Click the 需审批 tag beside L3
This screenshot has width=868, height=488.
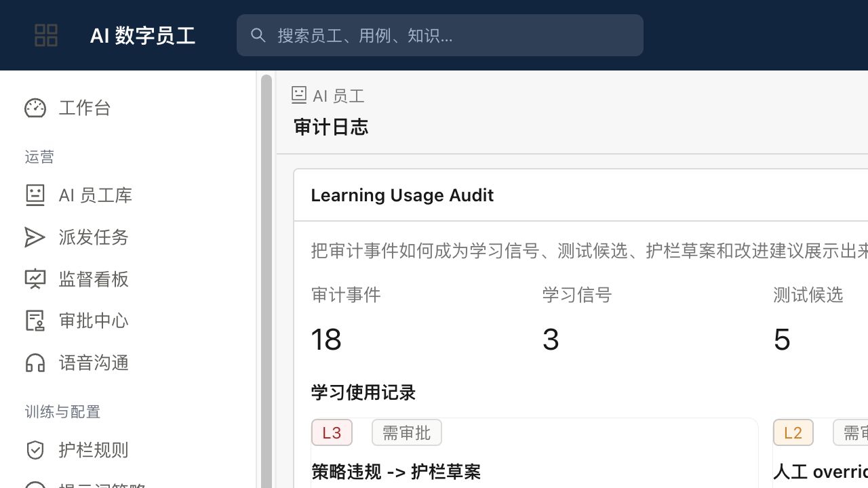pos(407,432)
